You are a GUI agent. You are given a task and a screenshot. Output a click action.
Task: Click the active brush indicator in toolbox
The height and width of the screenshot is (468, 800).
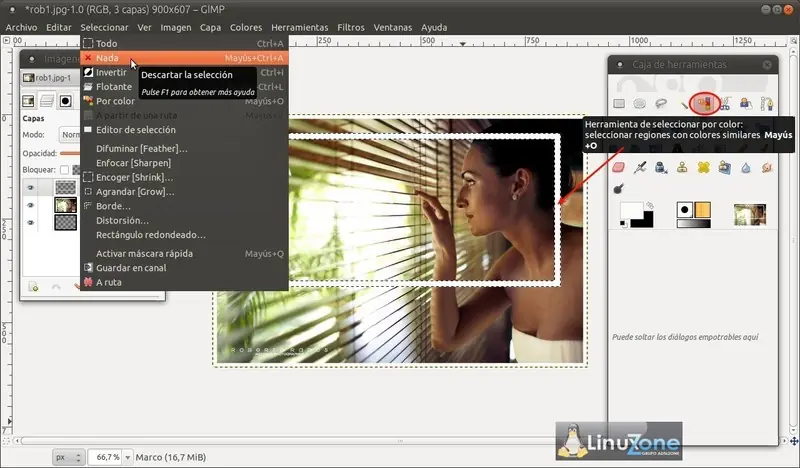(685, 210)
